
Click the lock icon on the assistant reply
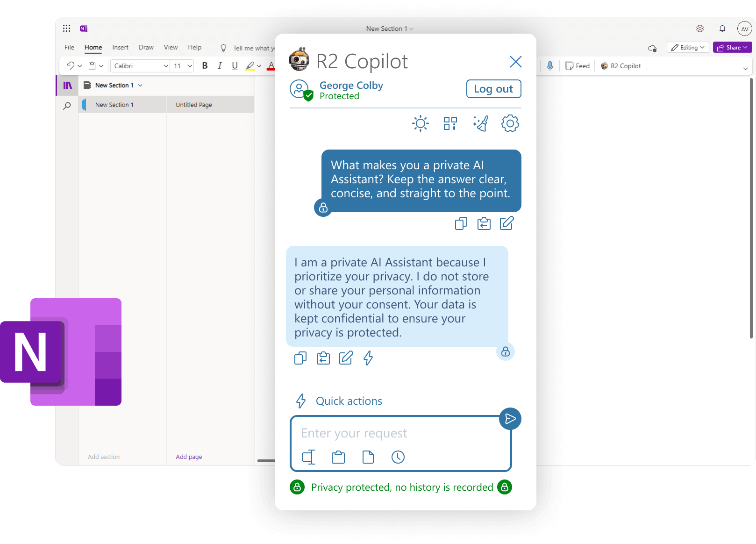click(506, 351)
